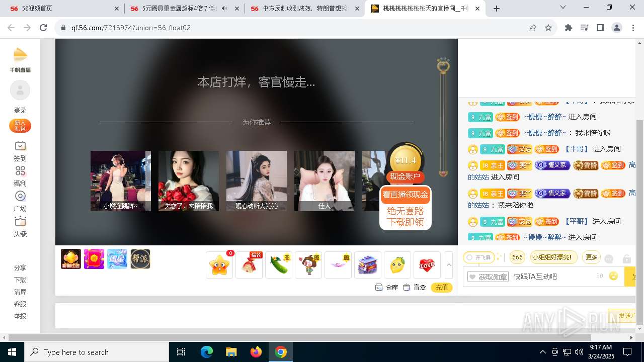Open the red envelope activity icon
Screen dimensions: 644x362
[94, 259]
